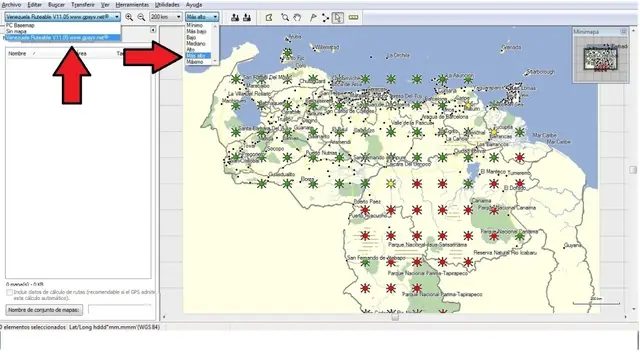
Task: Click the send to device icon
Action: [x=235, y=17]
